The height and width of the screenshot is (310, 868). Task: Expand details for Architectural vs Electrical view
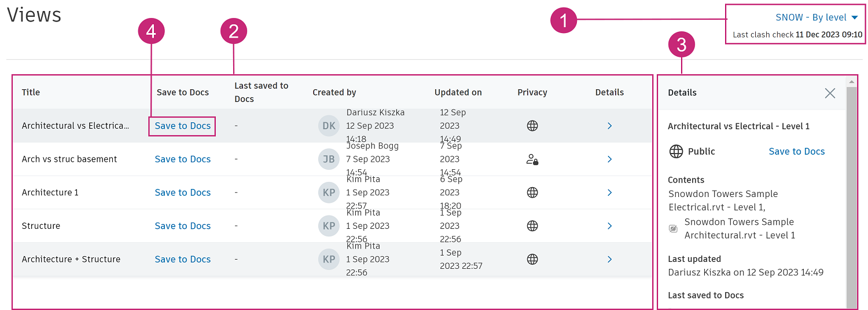[x=609, y=126]
